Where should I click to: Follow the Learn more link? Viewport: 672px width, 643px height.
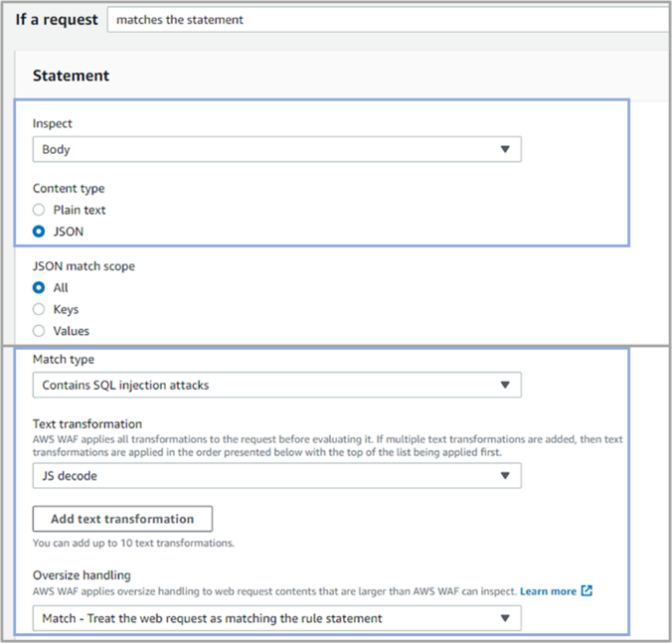[x=547, y=591]
